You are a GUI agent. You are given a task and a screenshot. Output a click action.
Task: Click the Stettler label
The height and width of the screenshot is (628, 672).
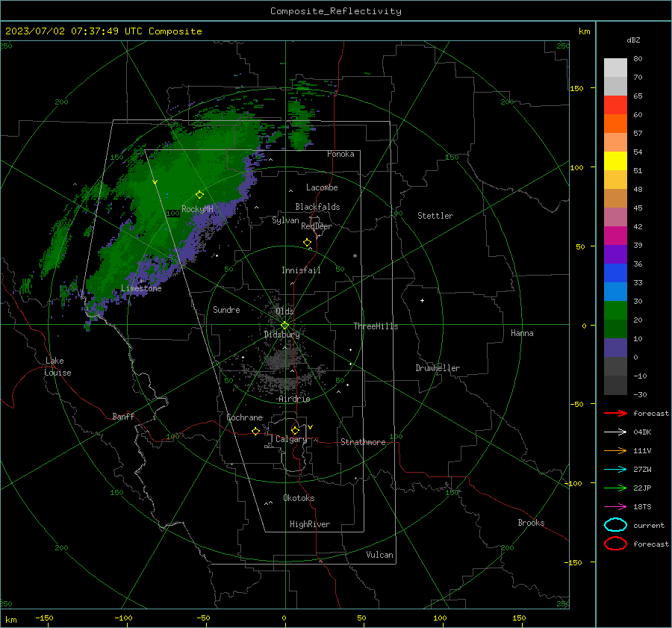coord(435,216)
